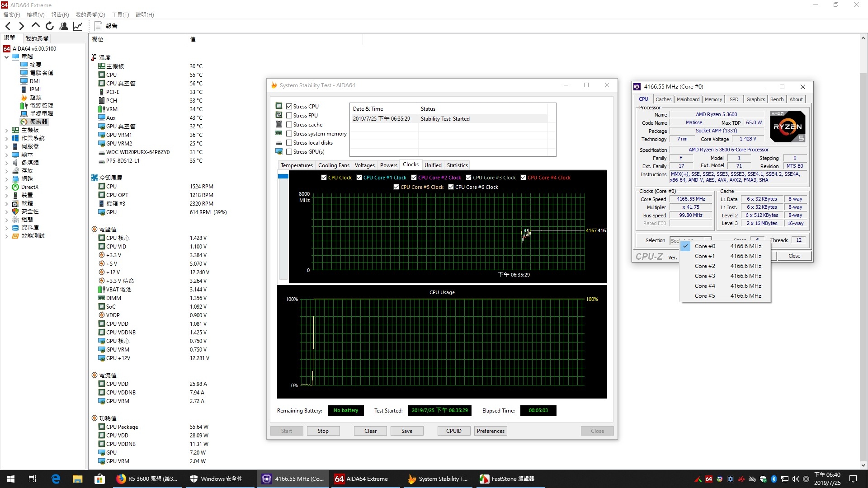Click the Save button in Stability Test
Screen dimensions: 868x488
(x=407, y=431)
